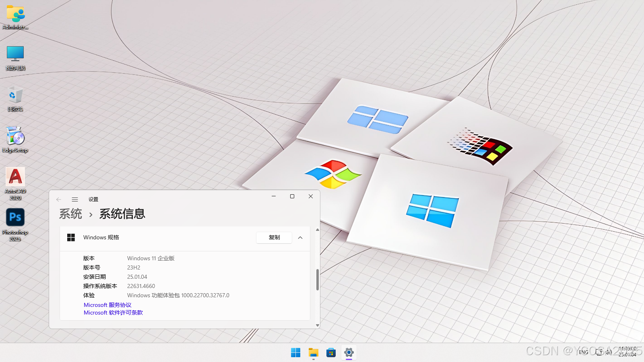Click the '体验' row label

[x=89, y=295]
